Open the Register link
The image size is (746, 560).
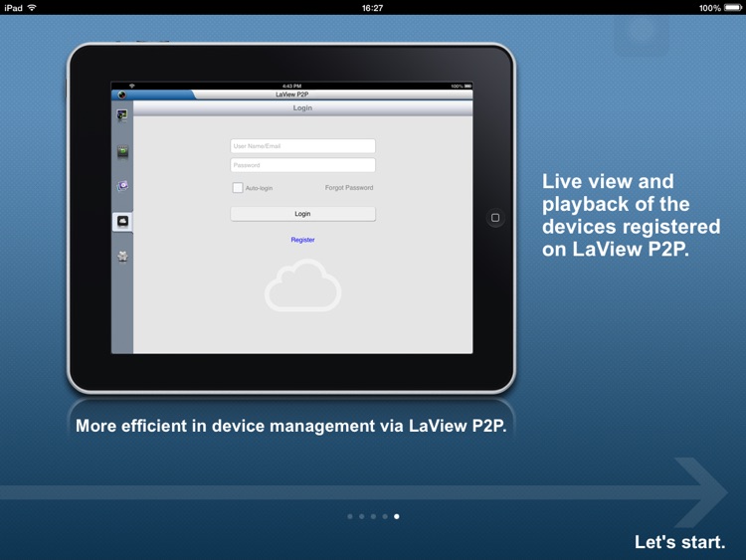coord(302,240)
